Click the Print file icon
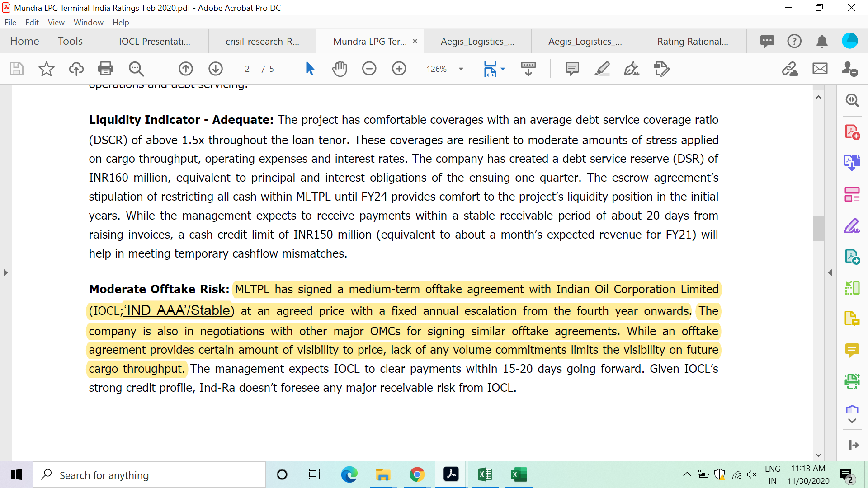The height and width of the screenshot is (488, 868). tap(105, 69)
